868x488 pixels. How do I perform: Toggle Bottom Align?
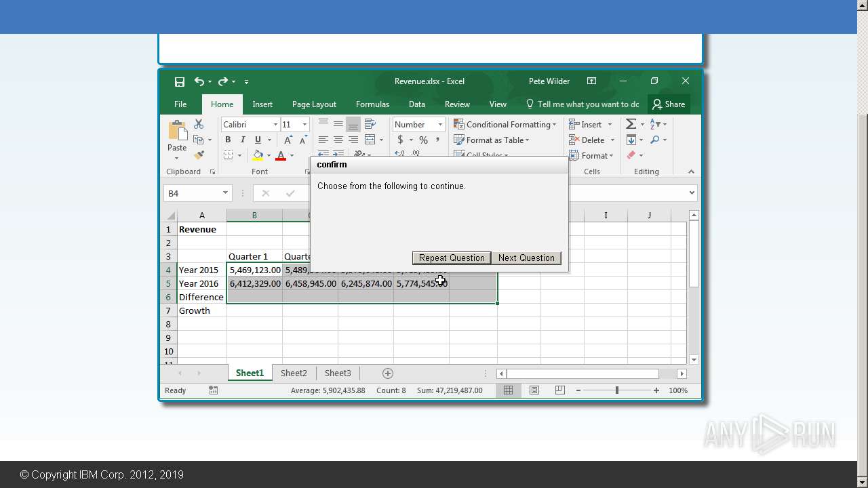353,124
